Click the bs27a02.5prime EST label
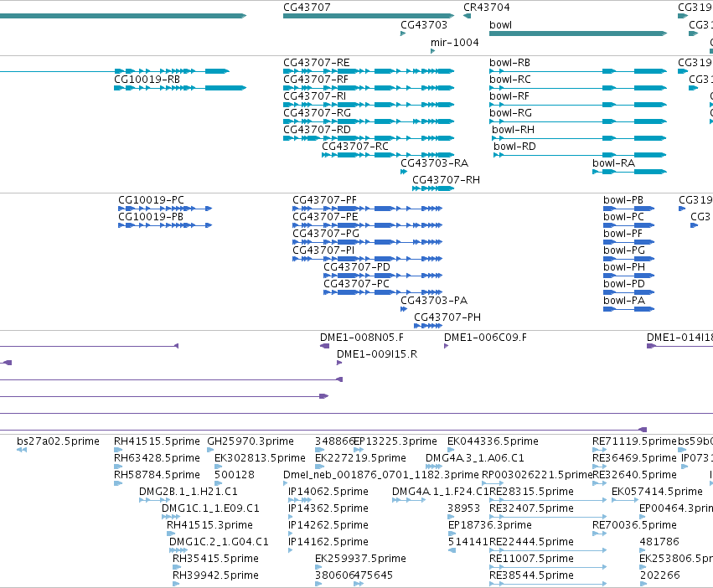This screenshot has width=713, height=588. click(58, 441)
